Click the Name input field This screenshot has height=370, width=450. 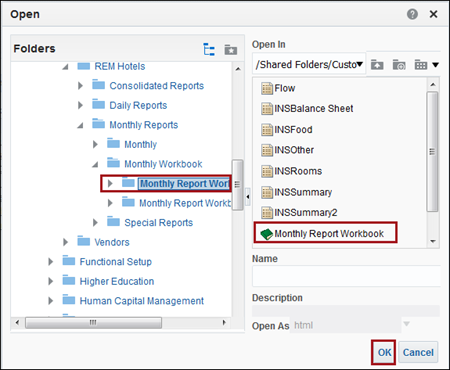coord(346,276)
